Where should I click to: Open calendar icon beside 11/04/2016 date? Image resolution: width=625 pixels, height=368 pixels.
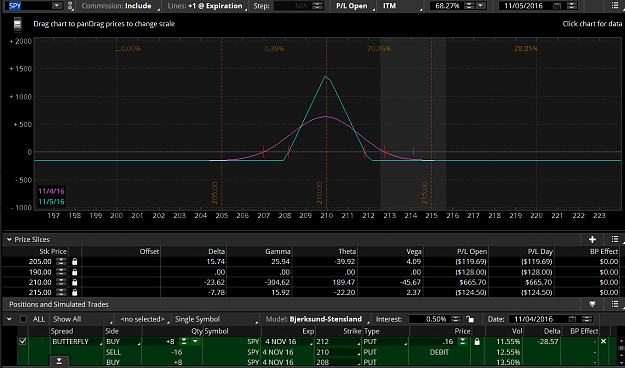point(573,319)
